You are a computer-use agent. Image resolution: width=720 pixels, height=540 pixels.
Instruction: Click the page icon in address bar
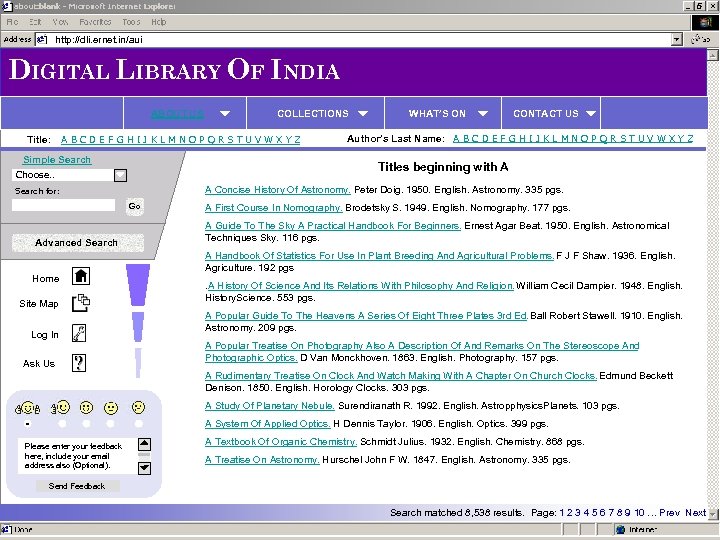point(42,39)
